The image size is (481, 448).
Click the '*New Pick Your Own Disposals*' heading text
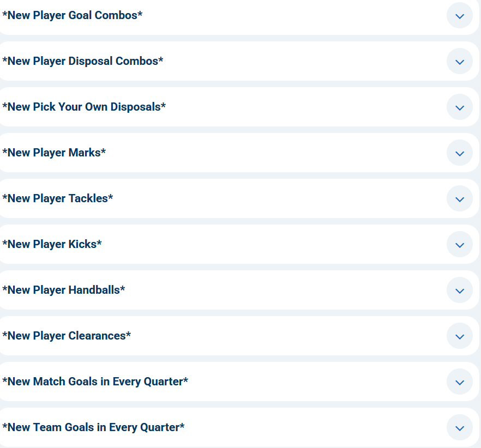pos(84,107)
